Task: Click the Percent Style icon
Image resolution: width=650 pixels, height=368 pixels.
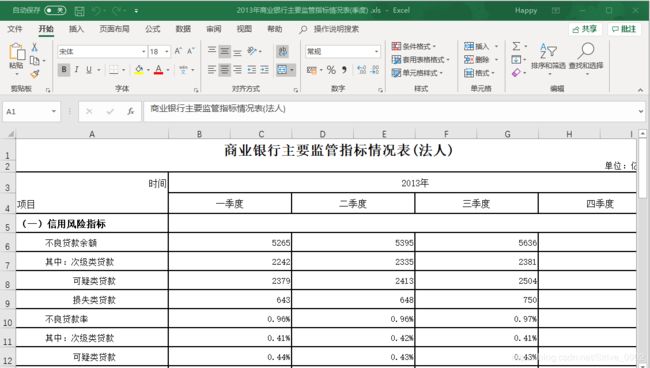Action: (331, 70)
